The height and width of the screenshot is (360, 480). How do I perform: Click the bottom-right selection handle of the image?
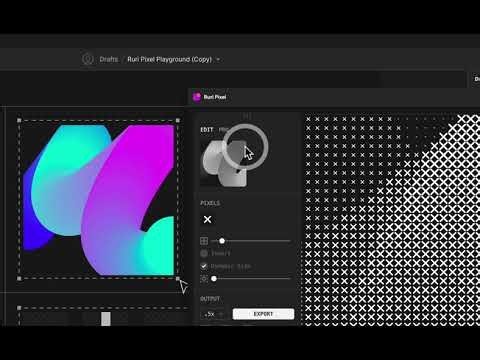(x=178, y=278)
